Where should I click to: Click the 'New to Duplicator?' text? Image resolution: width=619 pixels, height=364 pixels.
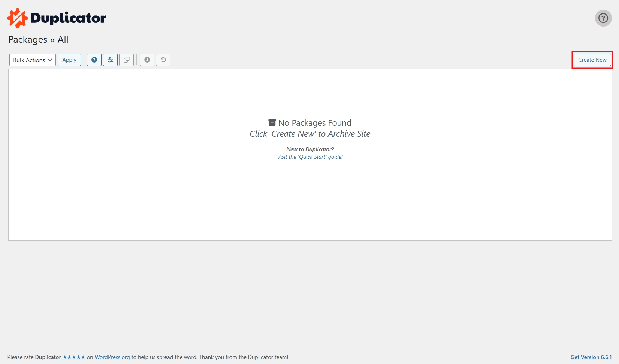pyautogui.click(x=310, y=149)
